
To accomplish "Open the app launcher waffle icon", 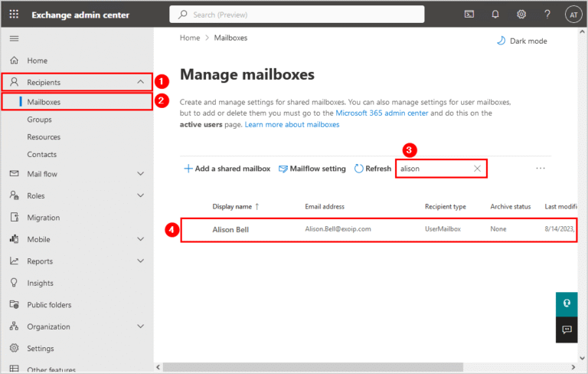I will click(x=14, y=15).
